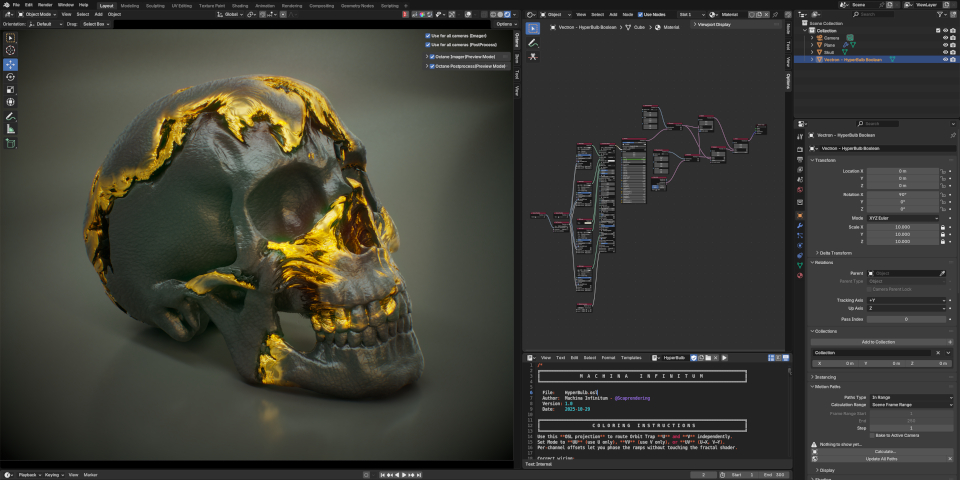
Task: Activate the Rotate tool
Action: [11, 77]
